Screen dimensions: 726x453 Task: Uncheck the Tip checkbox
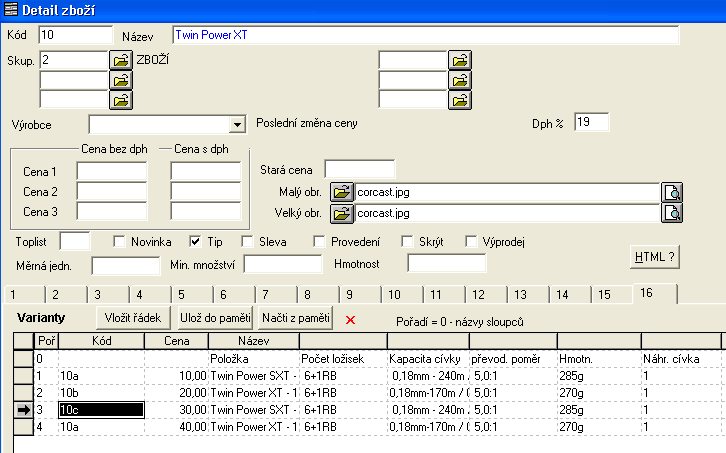195,241
